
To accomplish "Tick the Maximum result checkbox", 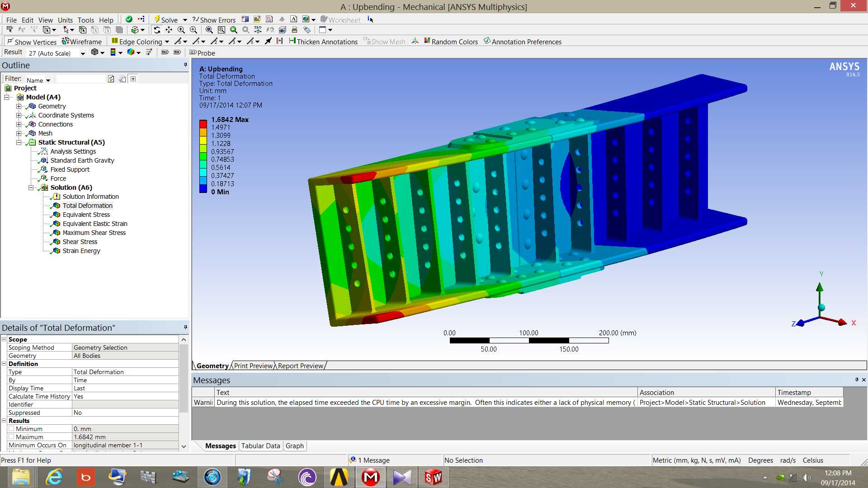I will click(x=11, y=437).
